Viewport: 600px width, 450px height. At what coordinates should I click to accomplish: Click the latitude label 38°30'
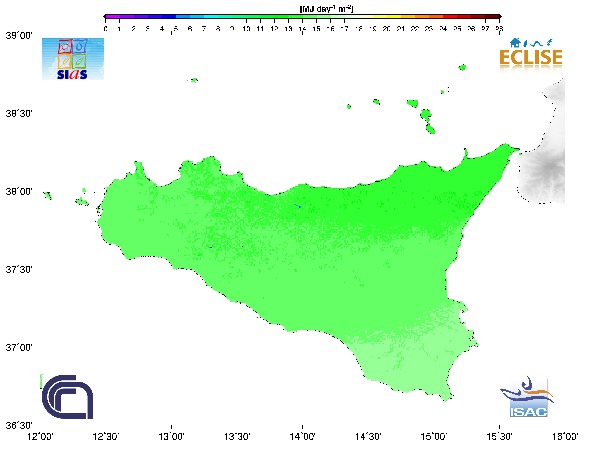tap(19, 114)
